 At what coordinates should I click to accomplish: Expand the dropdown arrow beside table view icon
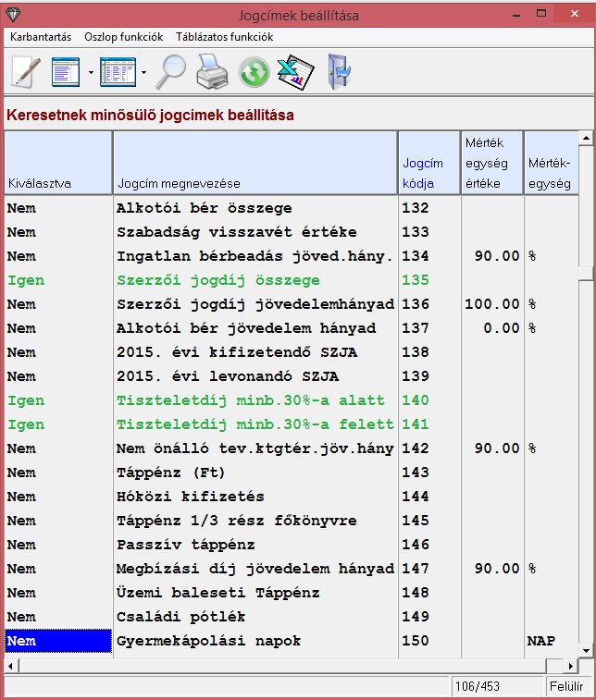(x=143, y=72)
